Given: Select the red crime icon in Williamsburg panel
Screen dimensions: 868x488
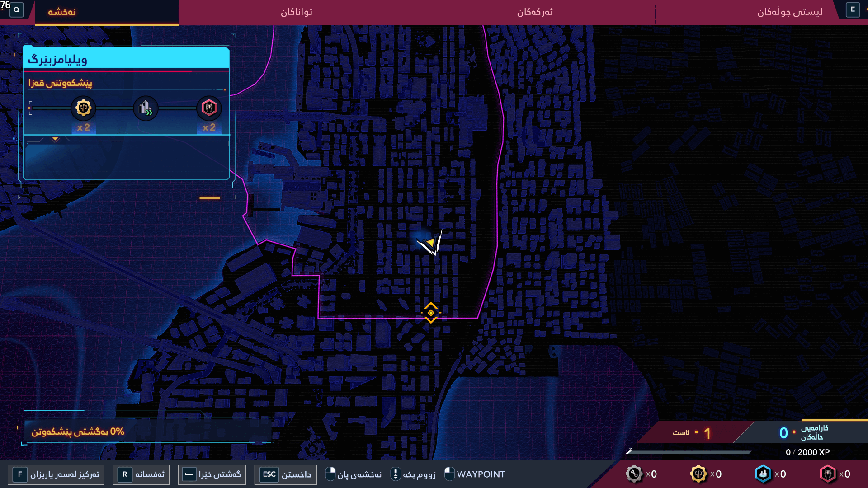Looking at the screenshot, I should coord(209,108).
